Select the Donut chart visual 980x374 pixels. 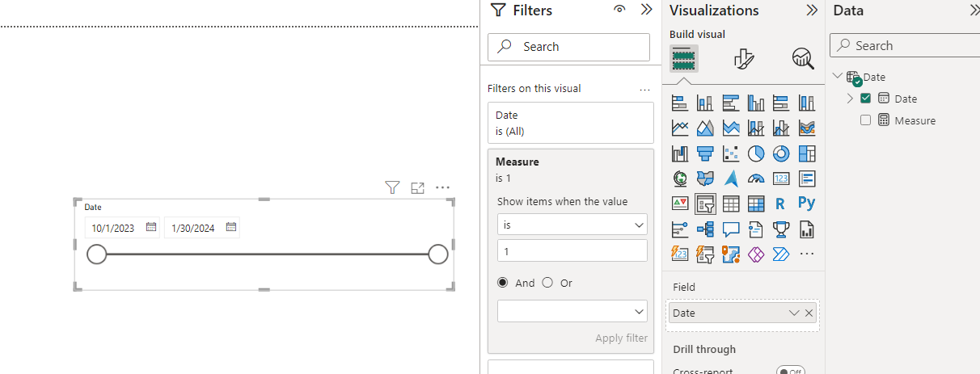781,153
